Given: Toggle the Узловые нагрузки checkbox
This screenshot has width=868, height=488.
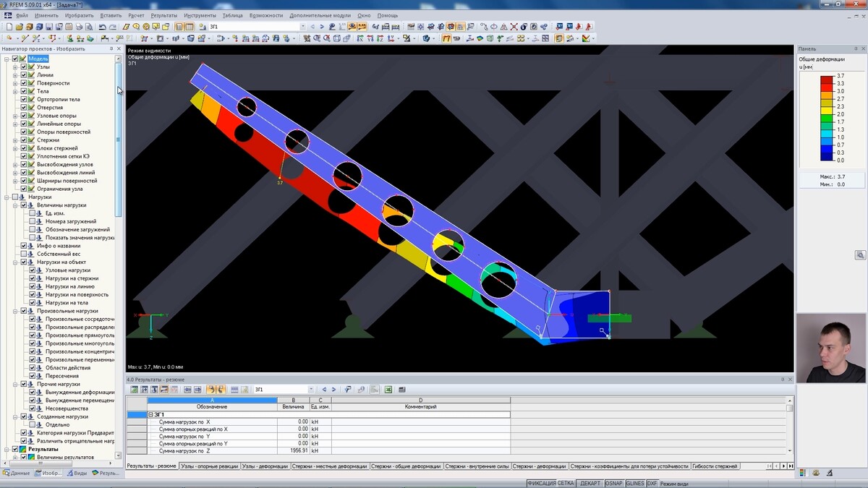Looking at the screenshot, I should pyautogui.click(x=32, y=270).
